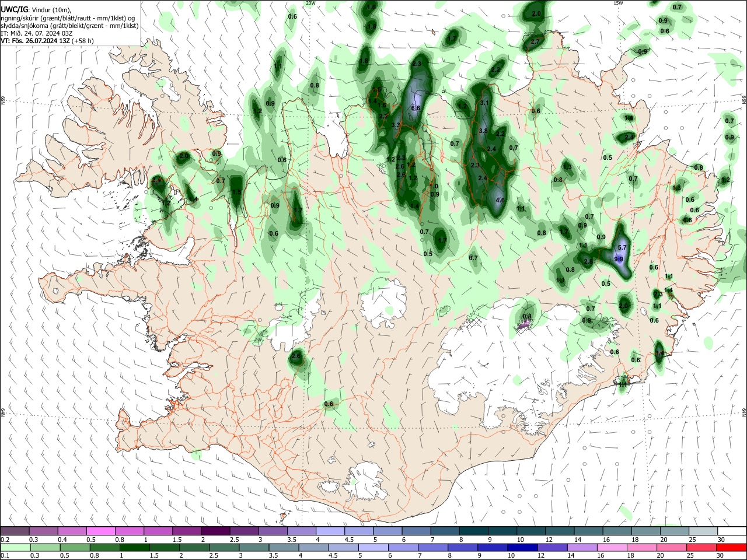
Task: Click the '5.7' precipitation value on map
Action: click(x=622, y=247)
